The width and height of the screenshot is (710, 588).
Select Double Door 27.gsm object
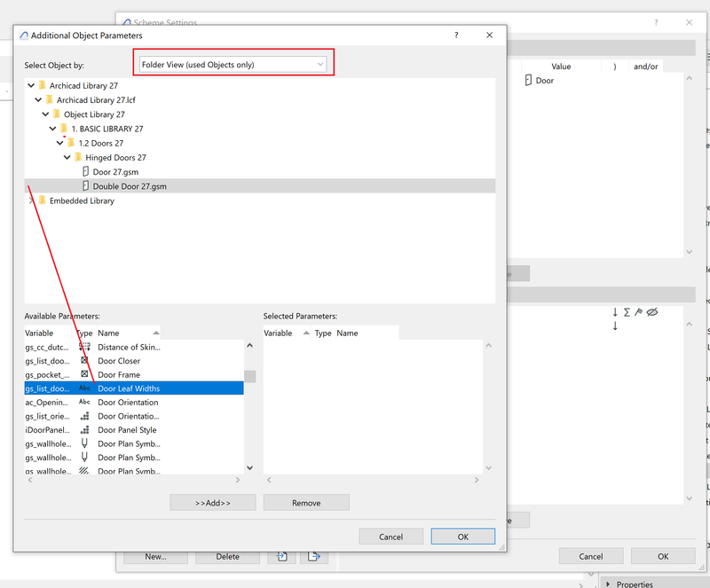tap(260, 186)
